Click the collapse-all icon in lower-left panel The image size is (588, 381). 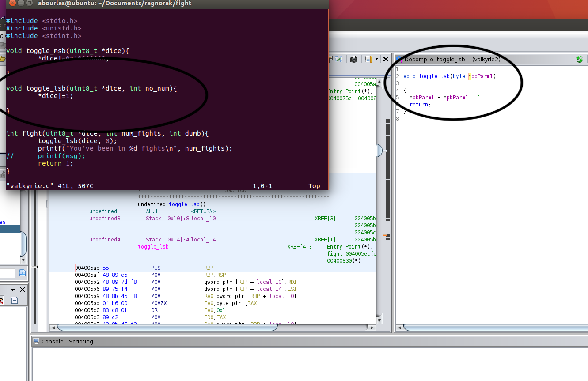[14, 300]
